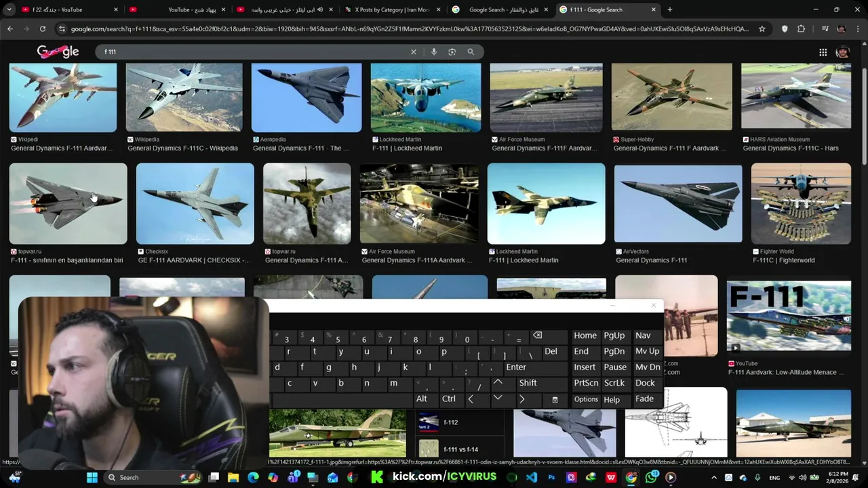Start voice search with microphone icon
This screenshot has width=868, height=488.
[434, 52]
